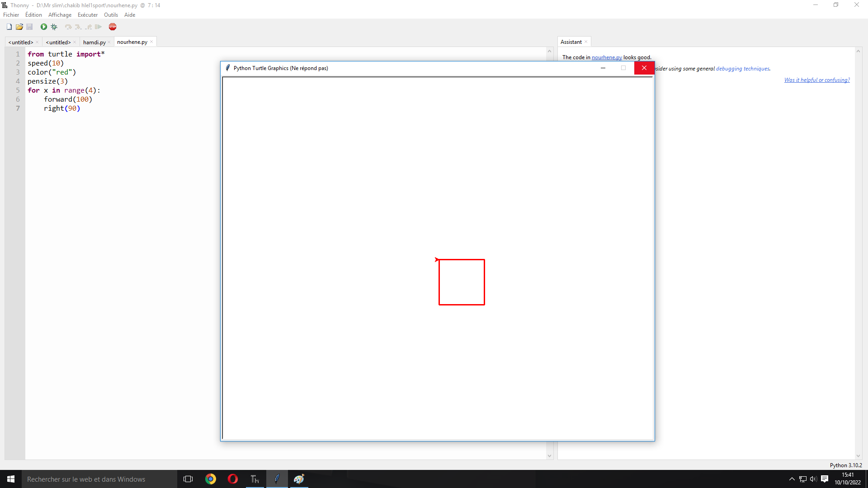Click the Resume debugging icon
The image size is (868, 488).
tap(99, 27)
